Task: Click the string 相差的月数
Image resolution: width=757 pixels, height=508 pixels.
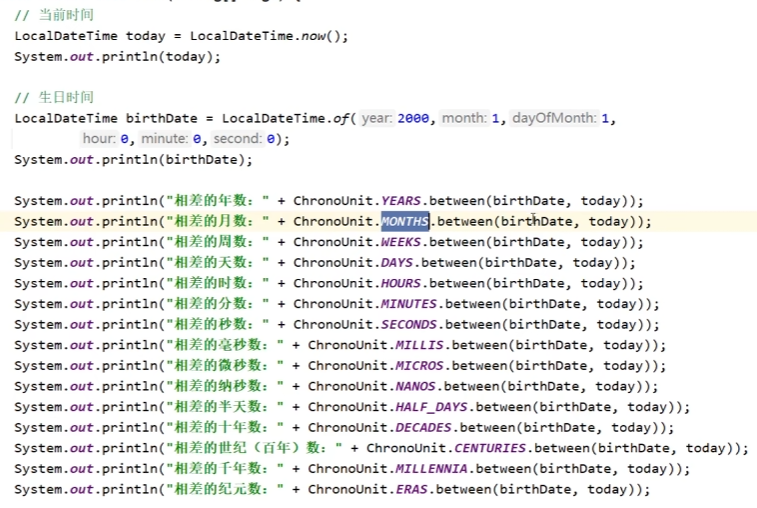Action: coord(217,221)
